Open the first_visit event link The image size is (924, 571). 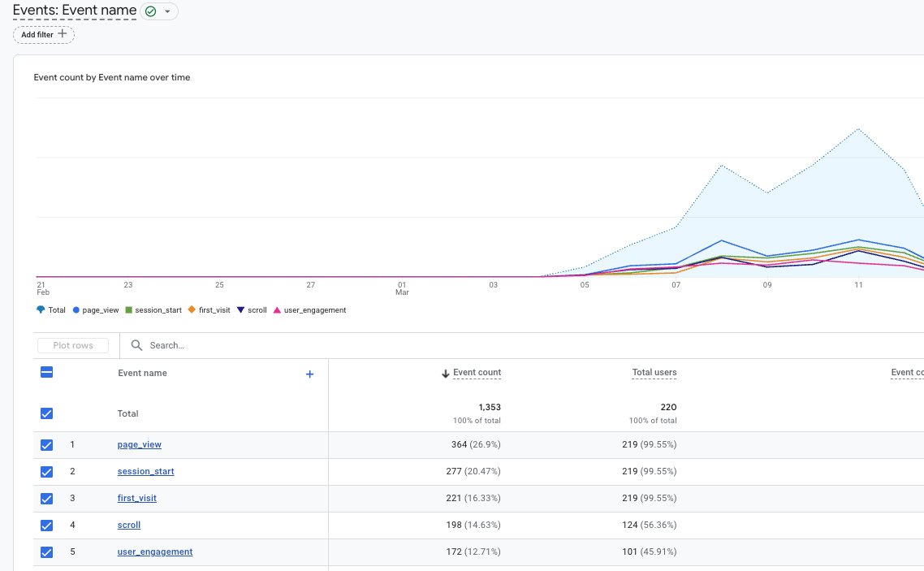(x=136, y=498)
